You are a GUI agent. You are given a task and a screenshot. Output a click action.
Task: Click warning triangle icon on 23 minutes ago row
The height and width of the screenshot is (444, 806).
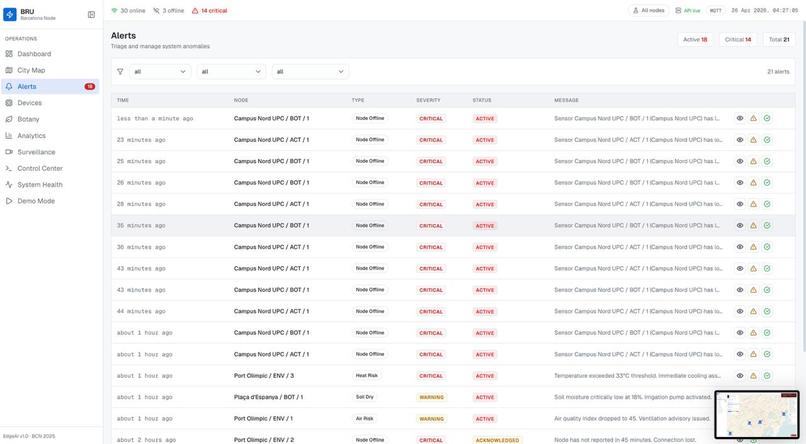click(x=753, y=140)
